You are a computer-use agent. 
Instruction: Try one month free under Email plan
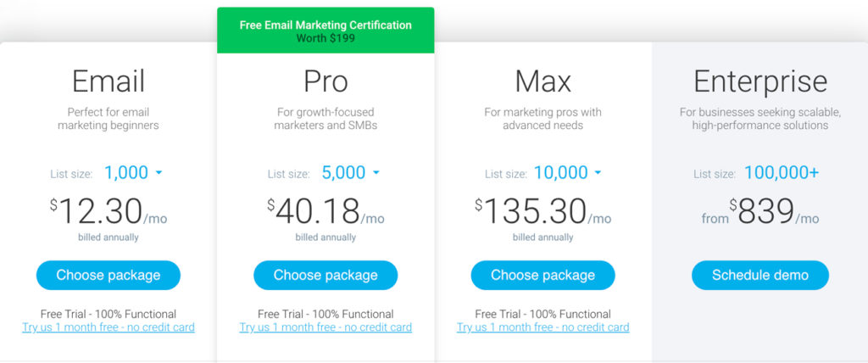coord(108,327)
